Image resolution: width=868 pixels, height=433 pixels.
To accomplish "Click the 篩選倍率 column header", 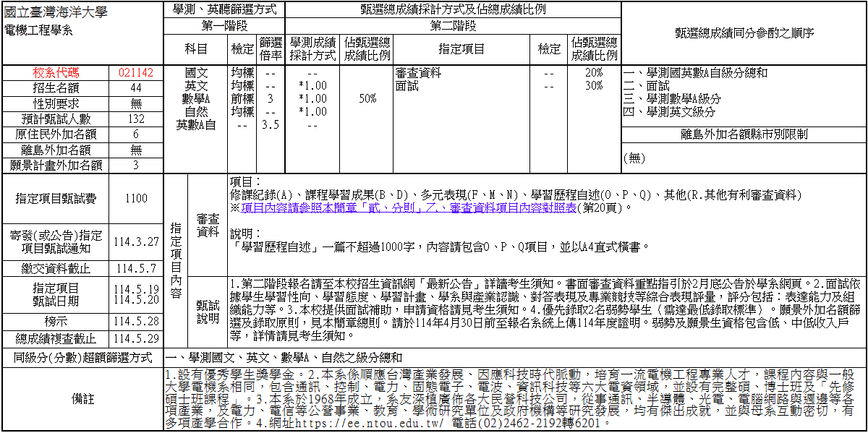I will 271,49.
